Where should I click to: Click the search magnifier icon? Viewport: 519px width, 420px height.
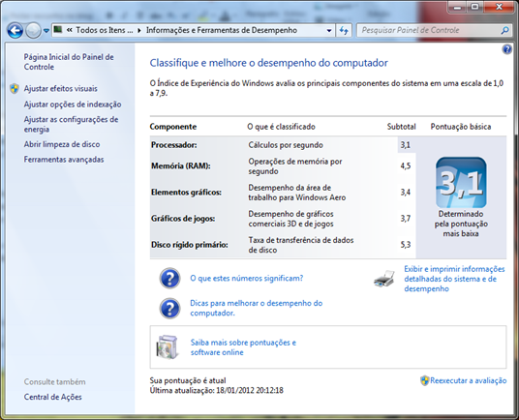504,30
